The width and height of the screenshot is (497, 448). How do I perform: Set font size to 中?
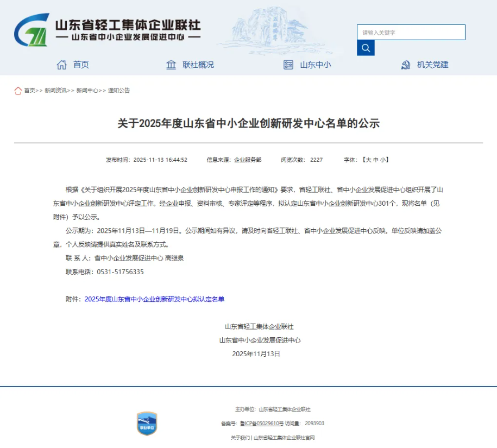[x=375, y=160]
